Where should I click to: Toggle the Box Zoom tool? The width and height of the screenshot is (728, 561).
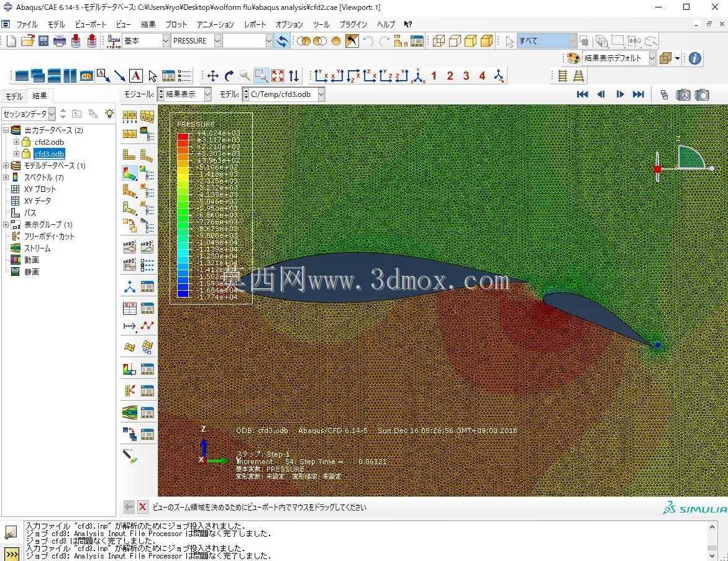click(x=262, y=76)
